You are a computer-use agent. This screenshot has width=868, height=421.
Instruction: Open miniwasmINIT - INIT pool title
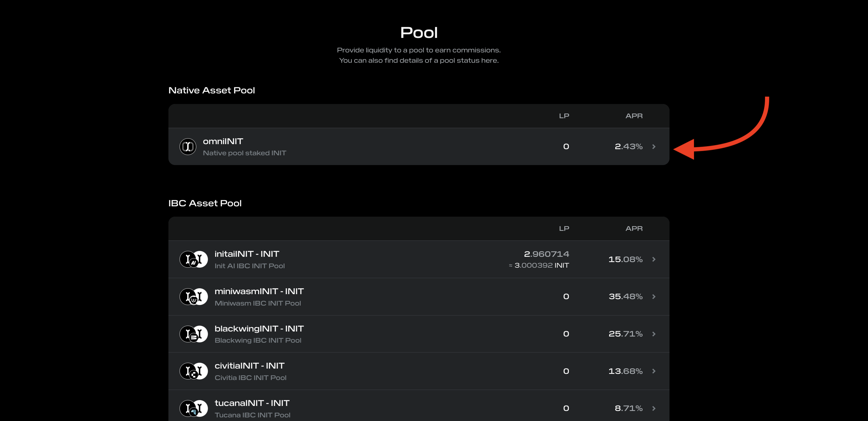[259, 291]
